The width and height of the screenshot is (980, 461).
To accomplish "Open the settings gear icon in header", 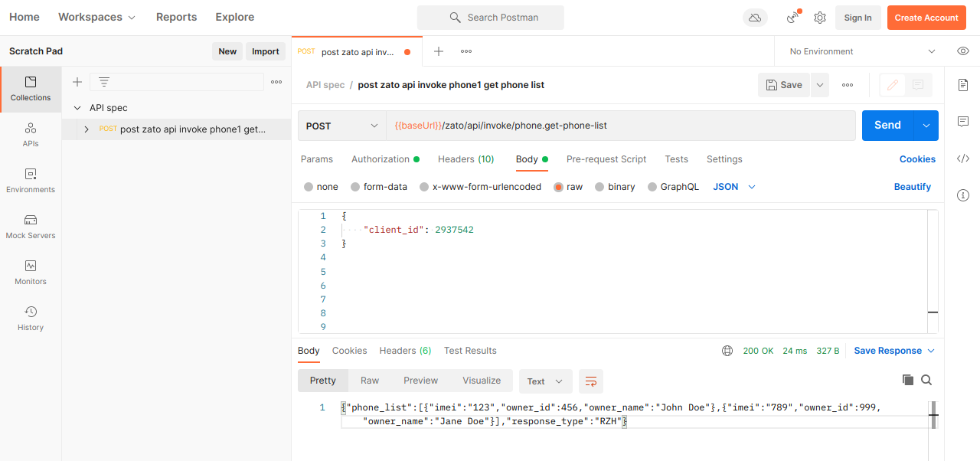I will click(820, 18).
